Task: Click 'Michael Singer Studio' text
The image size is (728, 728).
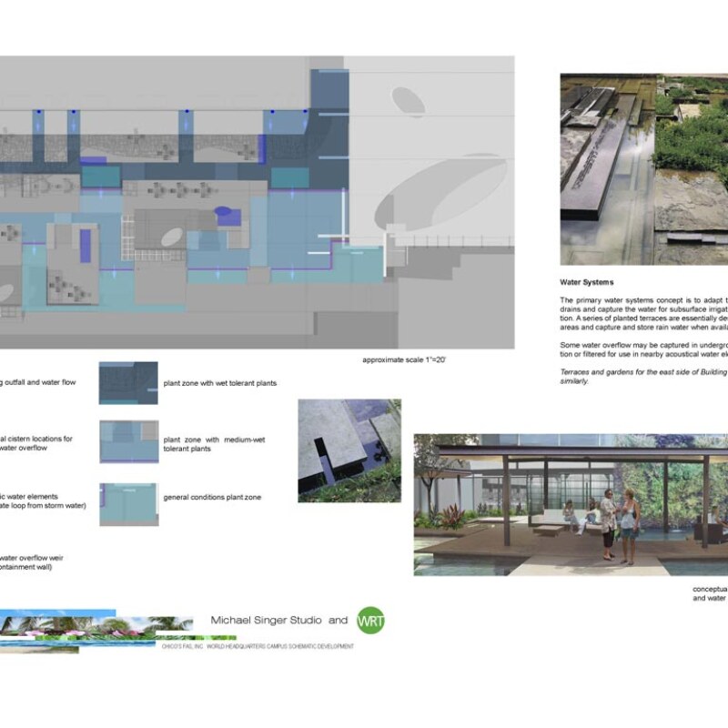Action: click(266, 621)
